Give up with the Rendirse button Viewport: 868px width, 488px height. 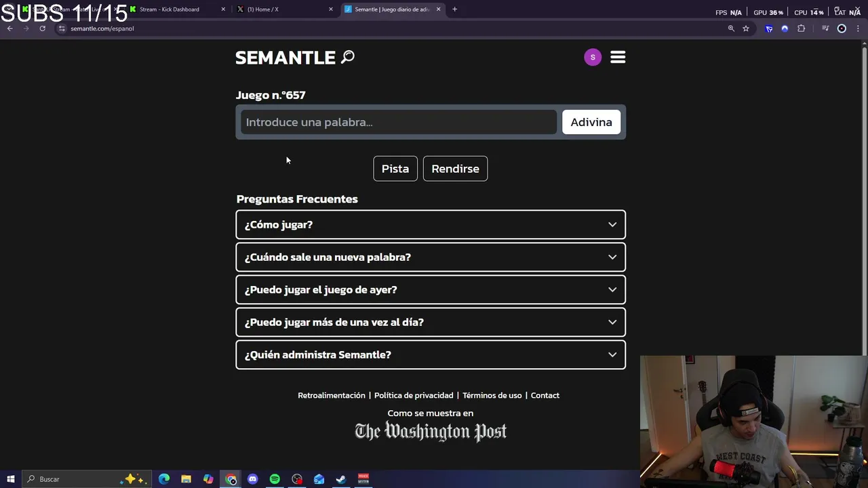[455, 169]
